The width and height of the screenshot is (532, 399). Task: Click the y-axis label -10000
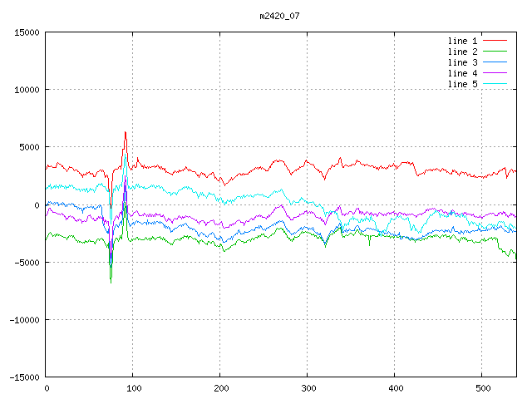pyautogui.click(x=24, y=320)
